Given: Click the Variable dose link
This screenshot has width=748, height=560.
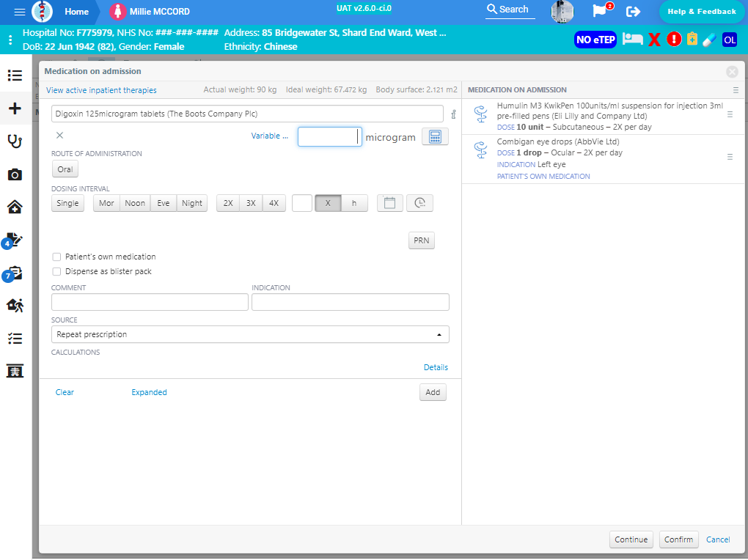Looking at the screenshot, I should coord(270,136).
